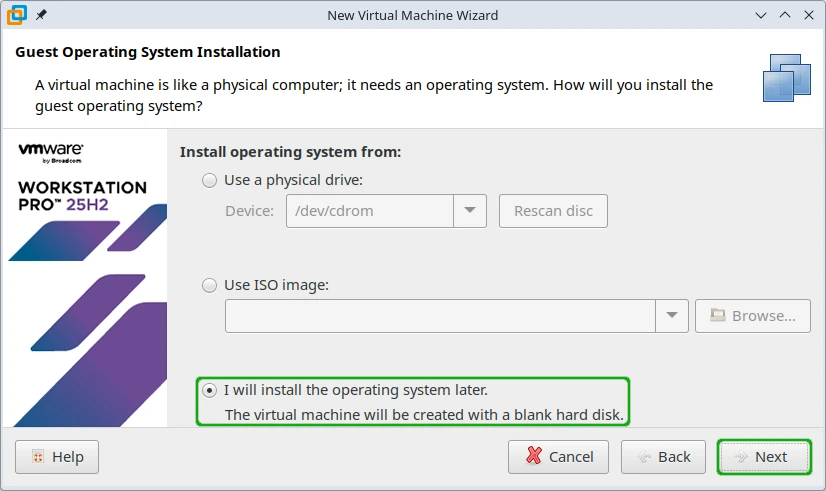The height and width of the screenshot is (491, 826).
Task: Select "I will install the operating system later"
Action: click(209, 390)
